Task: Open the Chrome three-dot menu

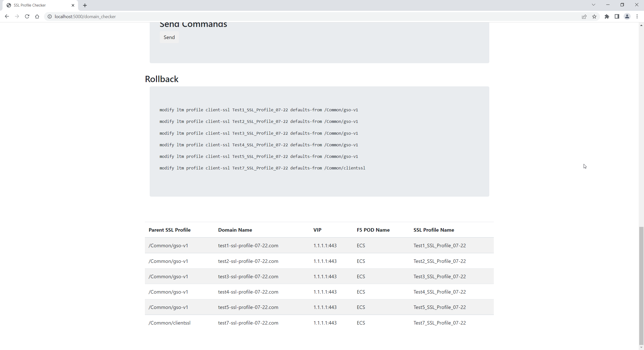Action: point(637,16)
